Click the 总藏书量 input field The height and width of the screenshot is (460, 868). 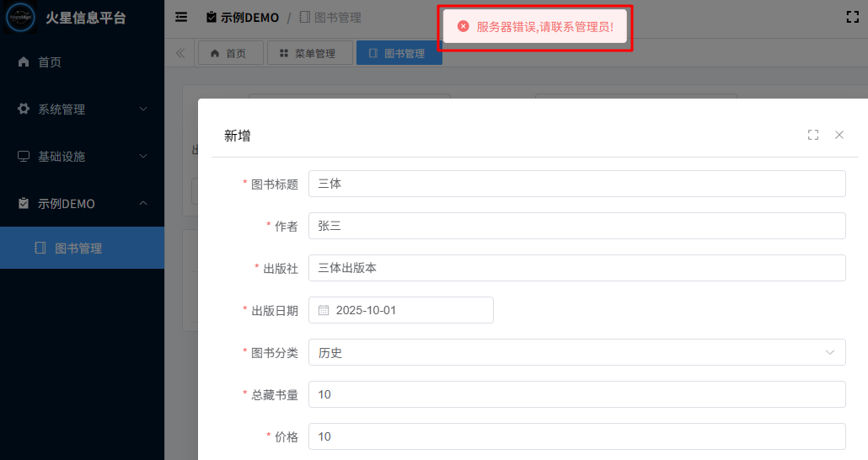(x=576, y=394)
